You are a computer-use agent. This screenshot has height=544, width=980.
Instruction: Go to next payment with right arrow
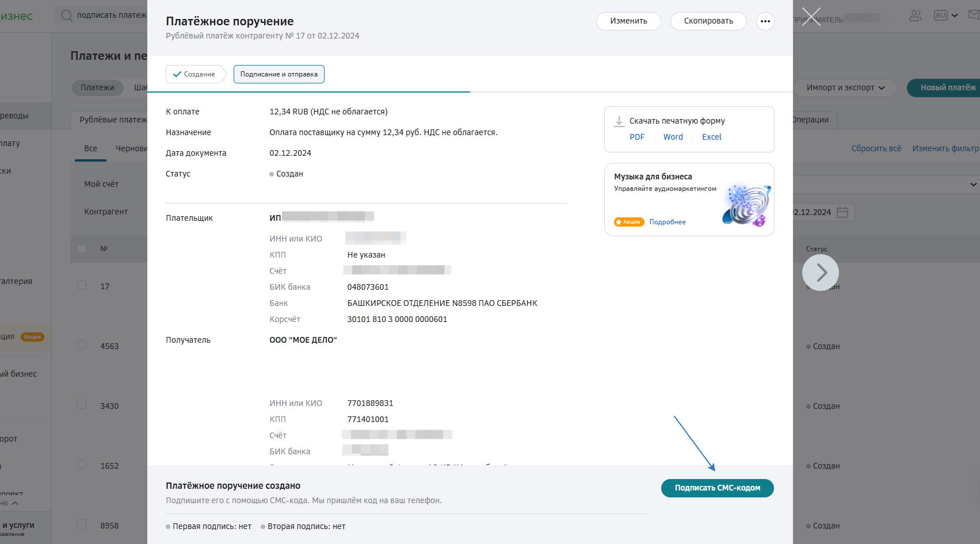click(821, 273)
